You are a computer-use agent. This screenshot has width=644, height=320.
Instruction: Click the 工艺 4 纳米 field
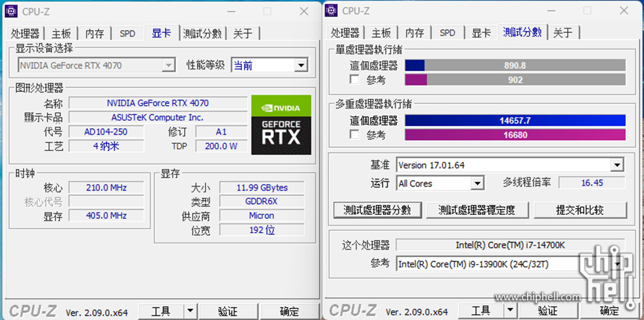[x=106, y=146]
